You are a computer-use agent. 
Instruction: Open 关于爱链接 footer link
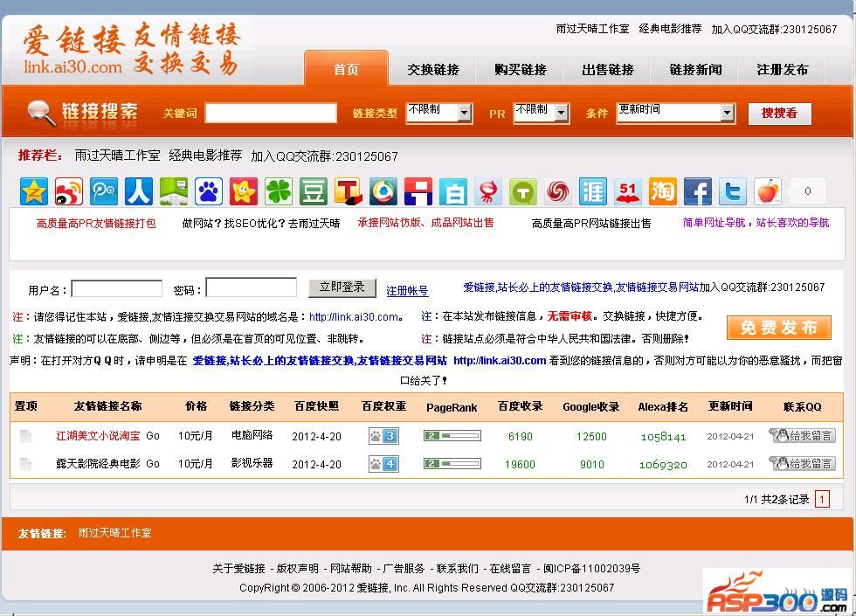tap(238, 569)
